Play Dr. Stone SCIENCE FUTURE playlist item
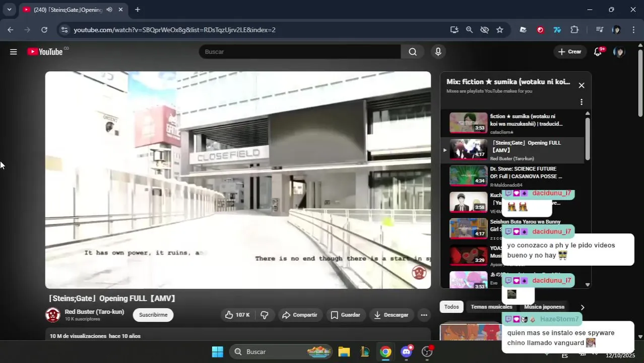The width and height of the screenshot is (644, 363). (512, 176)
